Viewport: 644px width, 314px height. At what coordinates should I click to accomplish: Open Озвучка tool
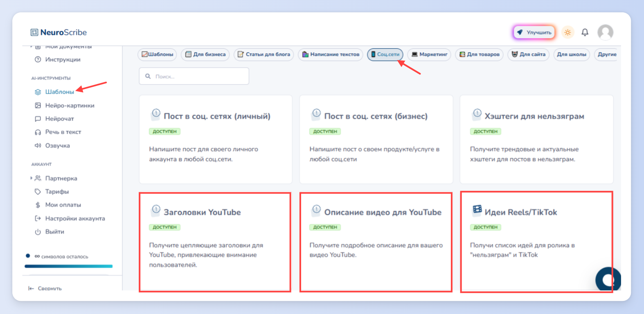pyautogui.click(x=58, y=145)
